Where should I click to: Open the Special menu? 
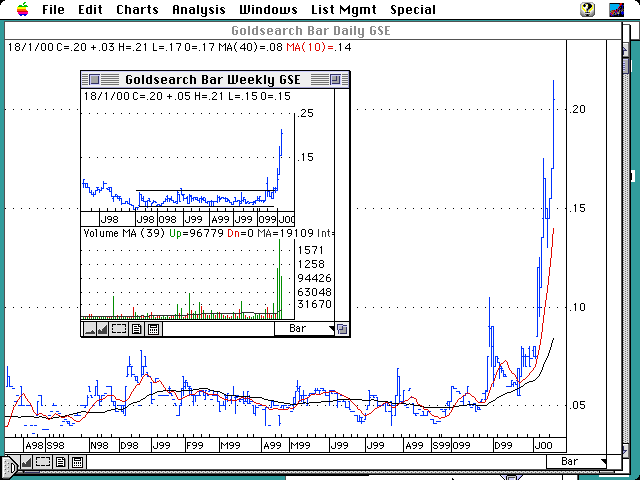click(413, 9)
